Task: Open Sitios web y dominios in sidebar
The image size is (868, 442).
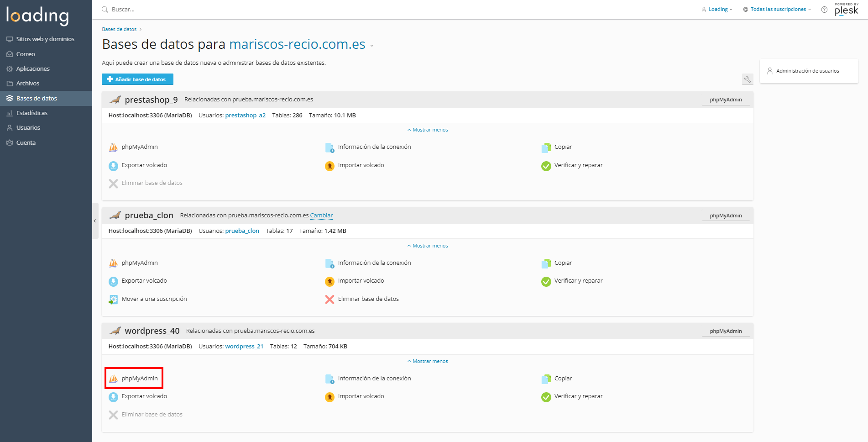Action: (46, 39)
